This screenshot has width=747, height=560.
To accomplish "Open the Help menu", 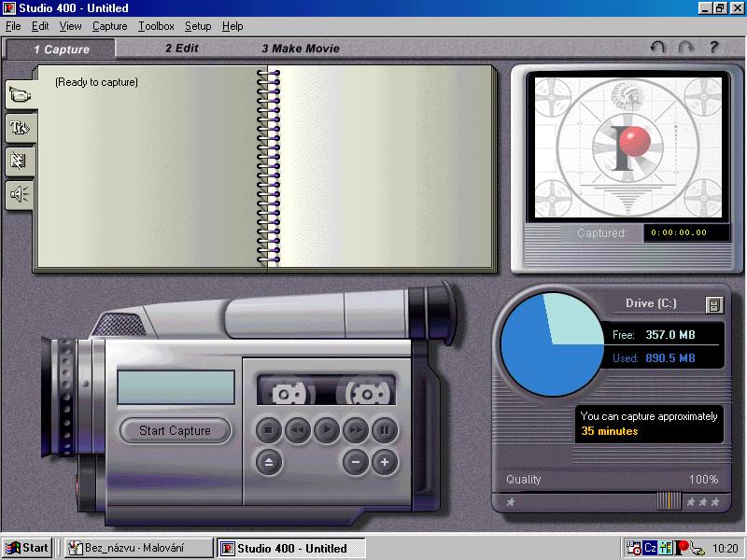I will (x=233, y=26).
